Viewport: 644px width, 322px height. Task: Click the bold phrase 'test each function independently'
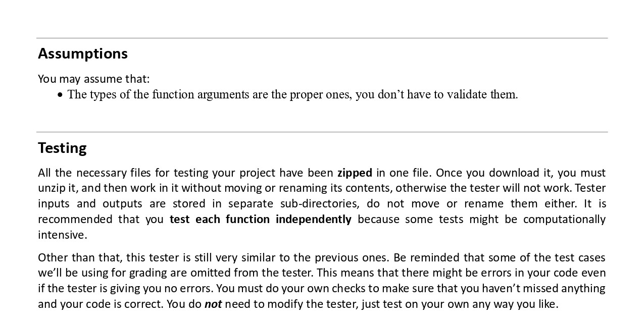coord(260,220)
